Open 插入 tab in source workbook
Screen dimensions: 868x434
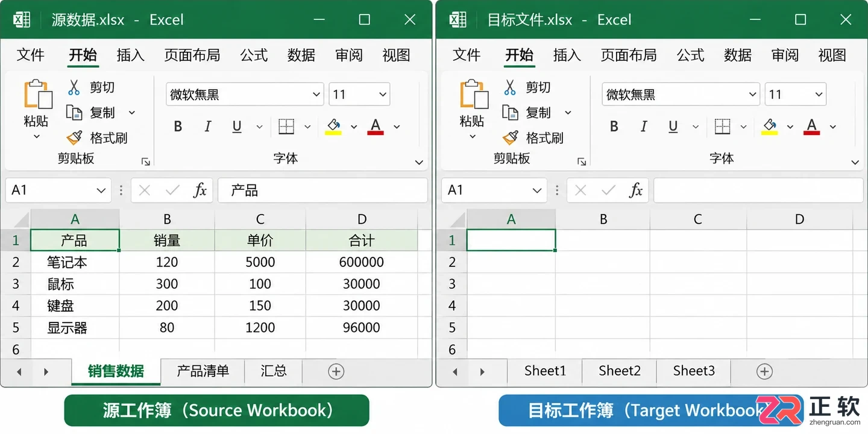click(130, 55)
